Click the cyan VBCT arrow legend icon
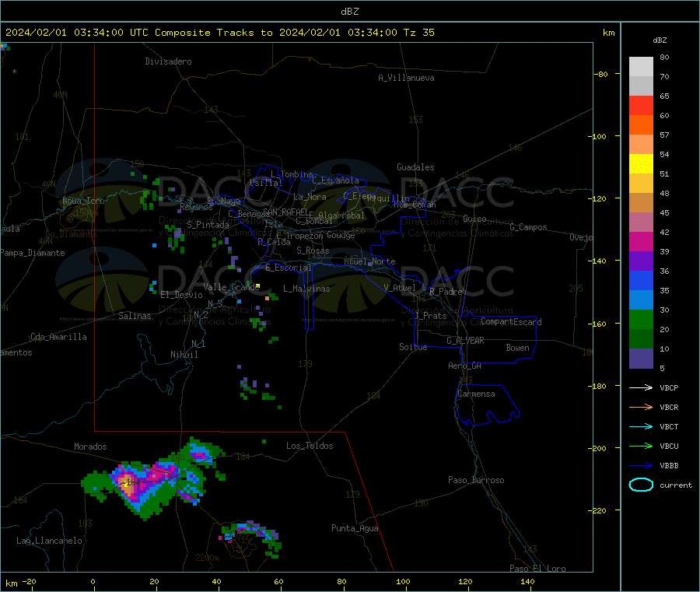Image resolution: width=700 pixels, height=592 pixels. pyautogui.click(x=641, y=426)
